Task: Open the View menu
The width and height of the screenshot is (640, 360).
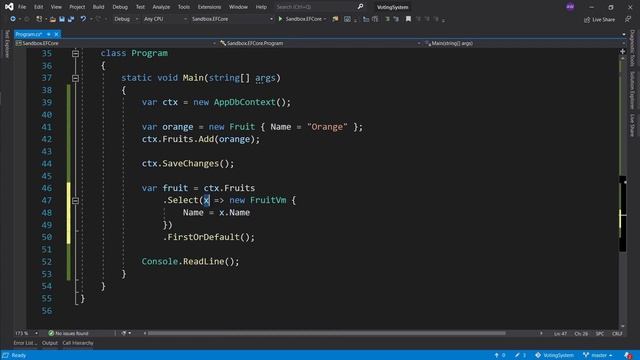Action: 56,7
